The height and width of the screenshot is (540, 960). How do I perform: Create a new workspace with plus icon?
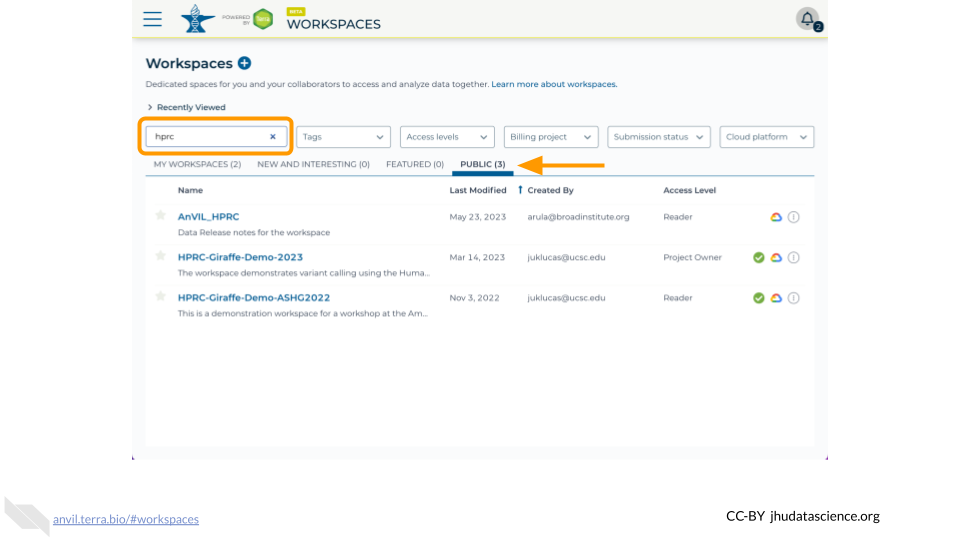(x=244, y=63)
